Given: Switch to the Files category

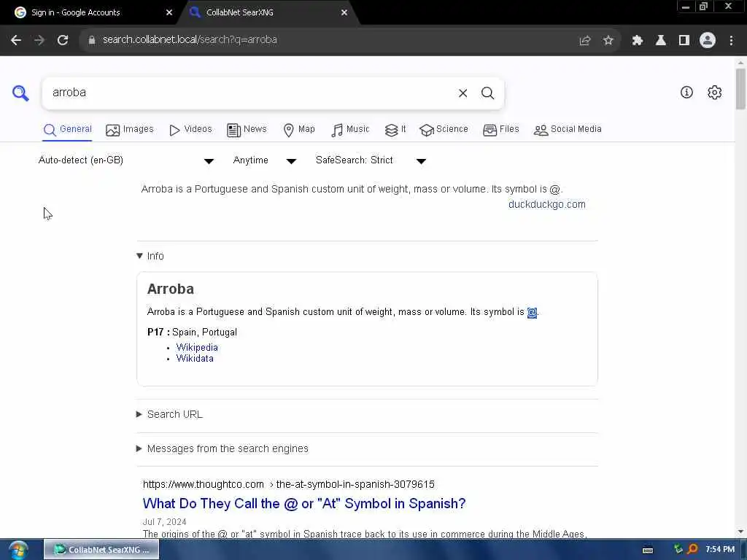Looking at the screenshot, I should [501, 130].
